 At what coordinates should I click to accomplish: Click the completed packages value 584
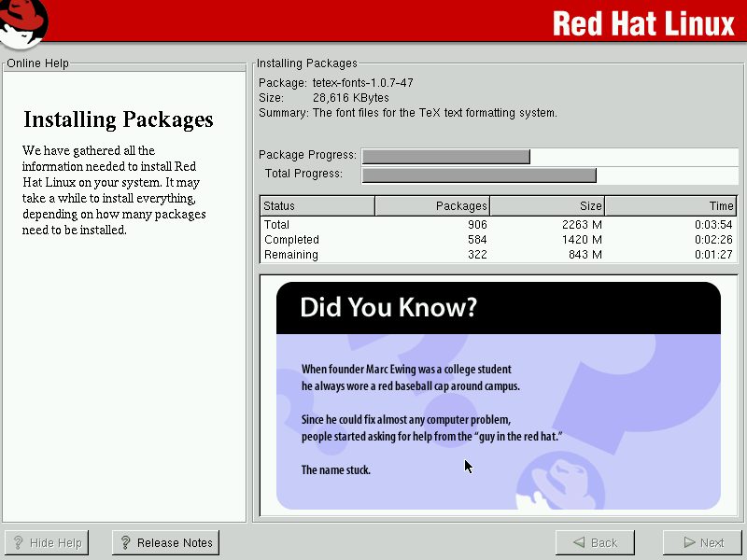tap(477, 240)
